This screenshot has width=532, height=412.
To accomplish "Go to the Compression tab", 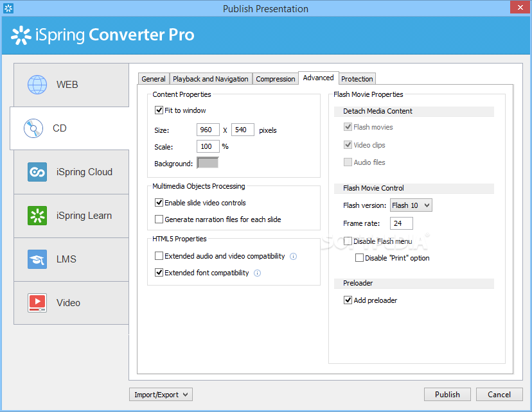I will [276, 79].
